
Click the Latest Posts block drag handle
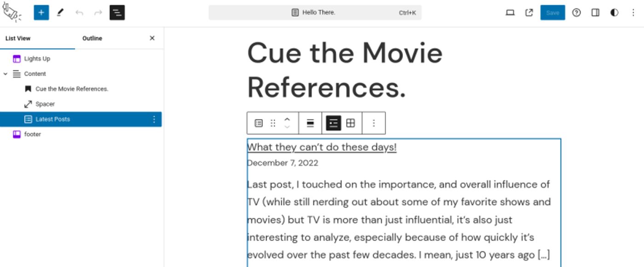point(273,123)
